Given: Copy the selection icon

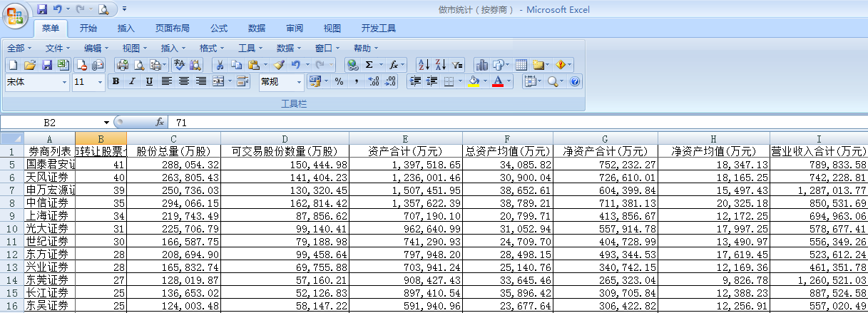Looking at the screenshot, I should coord(237,65).
